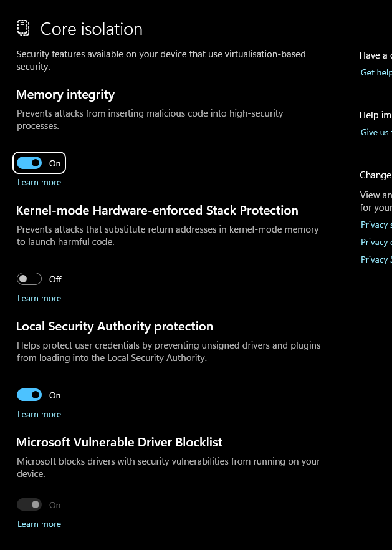This screenshot has width=392, height=550.
Task: Open Learn more under Memory integrity
Action: pyautogui.click(x=39, y=183)
